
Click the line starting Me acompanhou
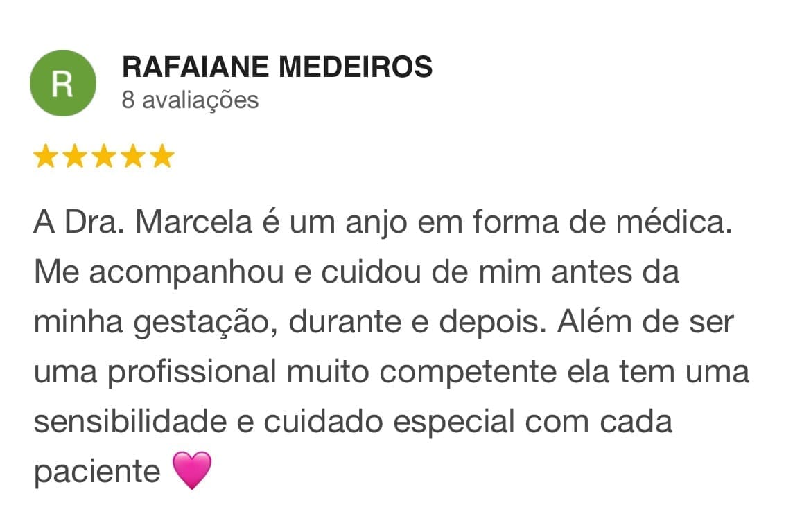pyautogui.click(x=356, y=273)
